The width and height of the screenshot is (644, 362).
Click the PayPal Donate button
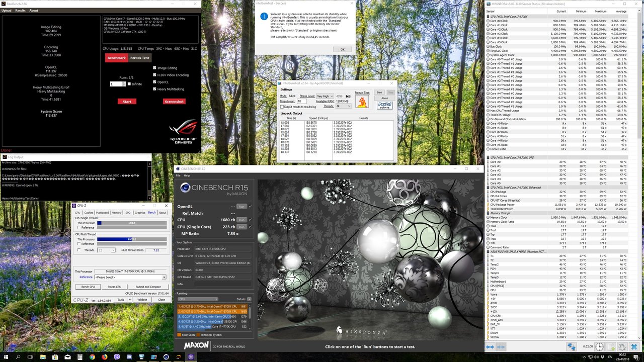(x=385, y=106)
